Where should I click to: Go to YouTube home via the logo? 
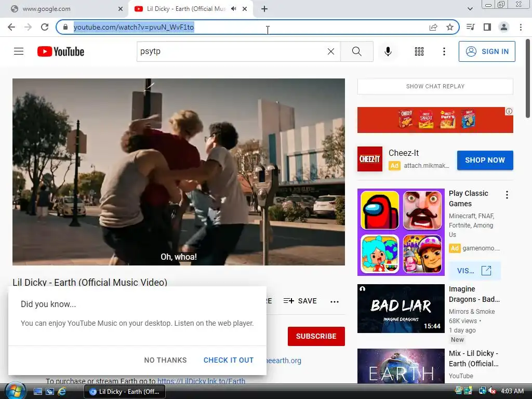pos(61,51)
